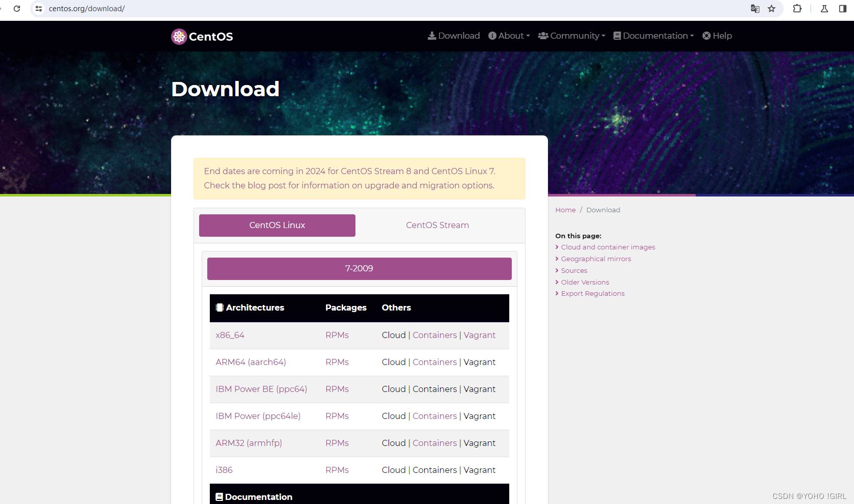854x504 pixels.
Task: Select the 7-2009 version tab
Action: (x=360, y=269)
